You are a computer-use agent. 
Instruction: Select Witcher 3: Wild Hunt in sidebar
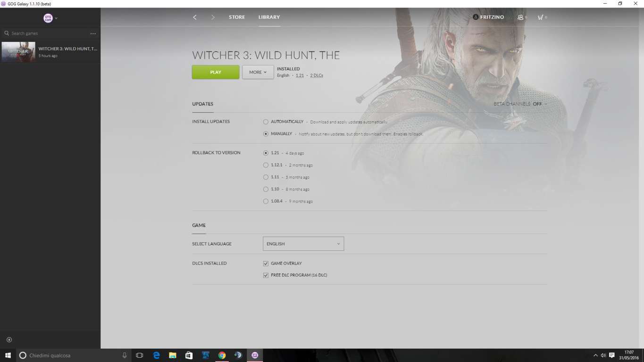(x=50, y=52)
